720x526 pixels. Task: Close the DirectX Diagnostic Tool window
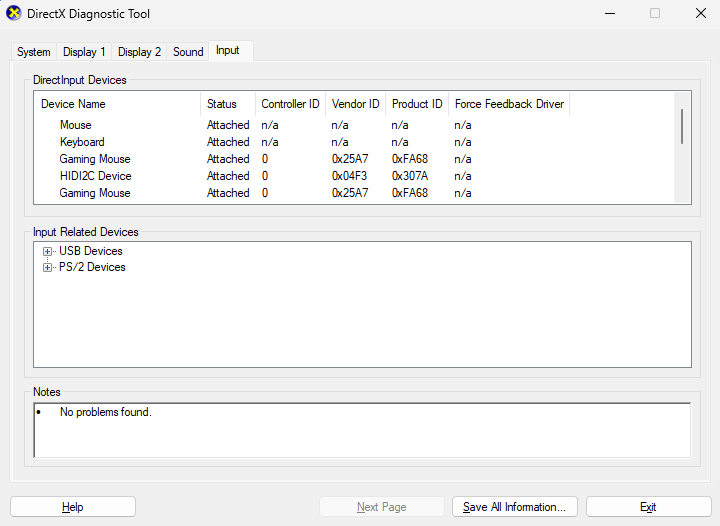click(x=701, y=13)
